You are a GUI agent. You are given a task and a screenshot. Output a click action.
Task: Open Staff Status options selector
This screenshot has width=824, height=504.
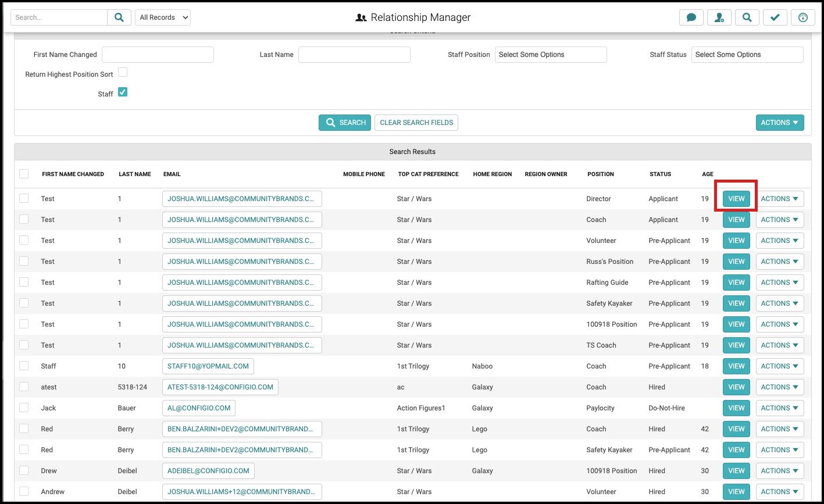747,55
